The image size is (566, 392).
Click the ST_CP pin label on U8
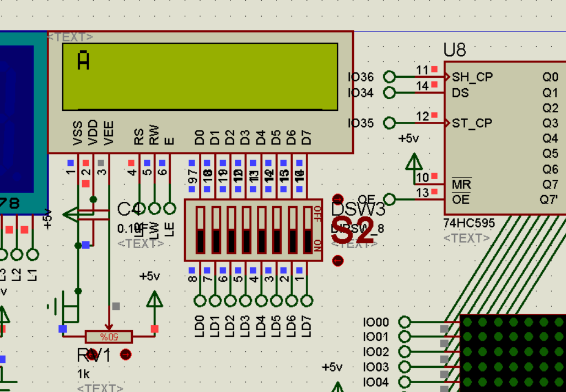click(472, 123)
